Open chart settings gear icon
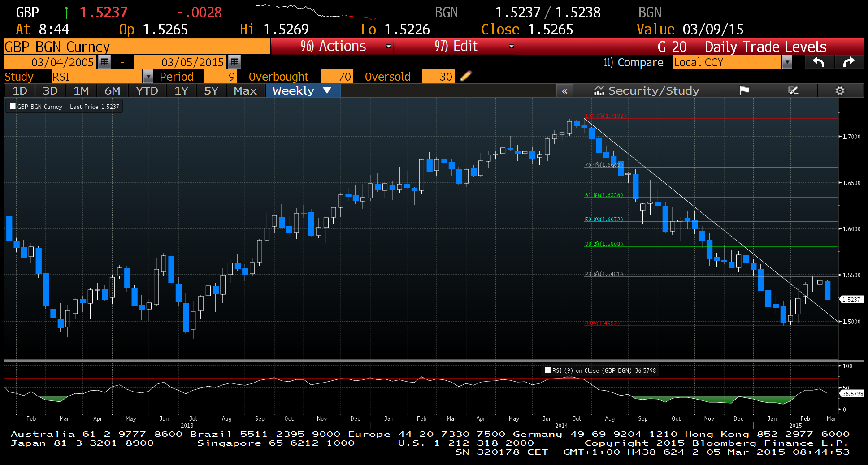 click(x=840, y=90)
